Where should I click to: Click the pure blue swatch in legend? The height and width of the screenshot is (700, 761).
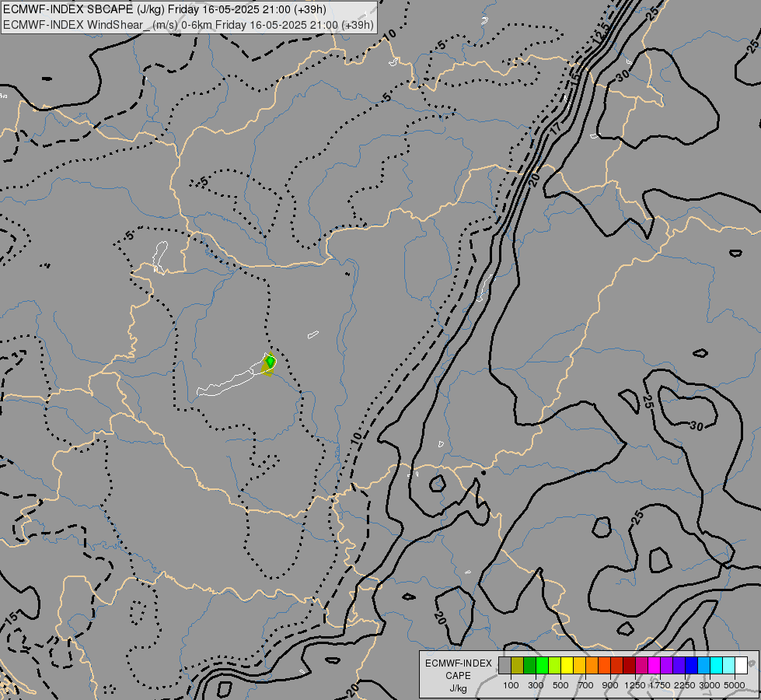pyautogui.click(x=692, y=665)
